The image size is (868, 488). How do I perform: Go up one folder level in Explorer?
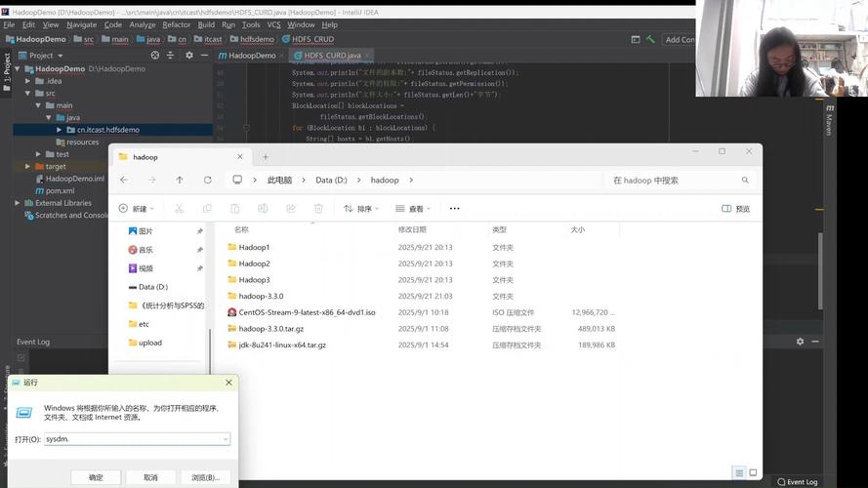pyautogui.click(x=180, y=180)
